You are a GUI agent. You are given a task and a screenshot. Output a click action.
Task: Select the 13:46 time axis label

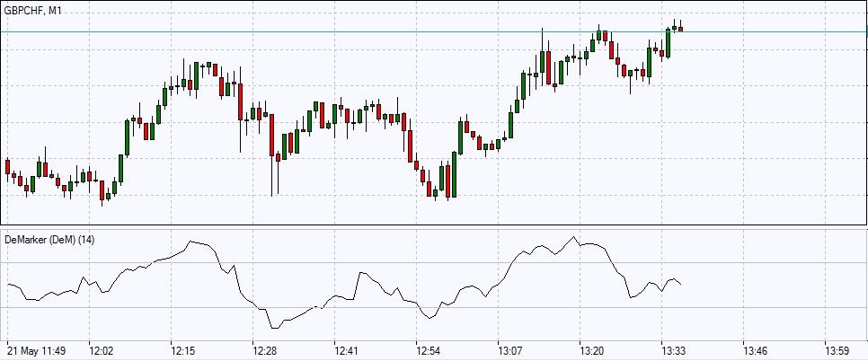[x=755, y=351]
